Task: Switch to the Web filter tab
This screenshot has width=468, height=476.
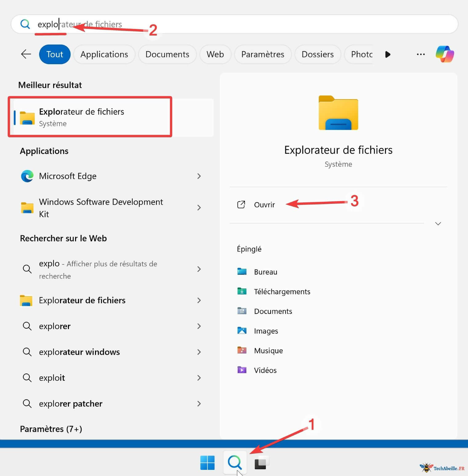Action: click(215, 54)
